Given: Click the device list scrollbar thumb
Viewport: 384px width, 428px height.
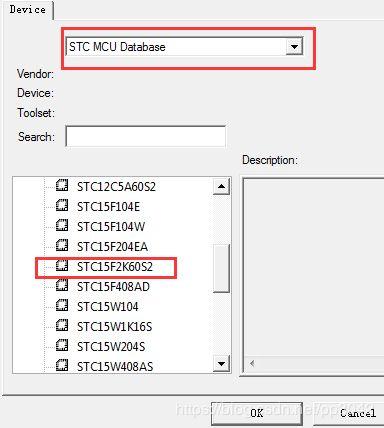Looking at the screenshot, I should (x=221, y=268).
